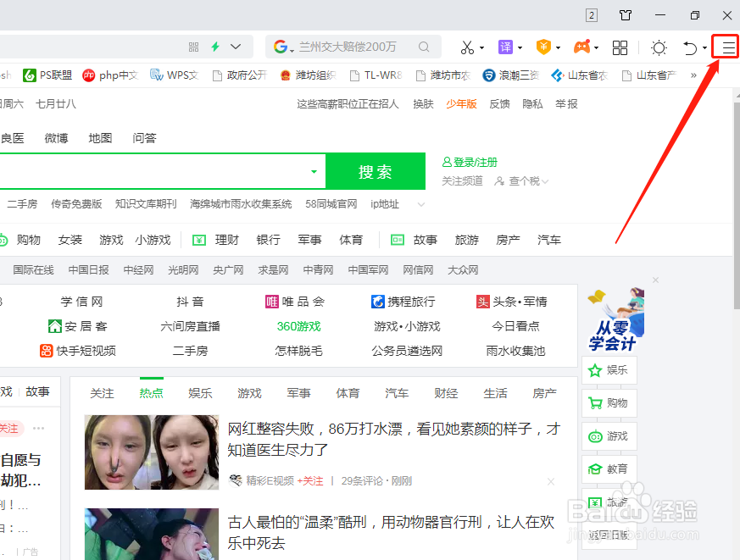
Task: Switch to the 热点 tab
Action: click(151, 393)
